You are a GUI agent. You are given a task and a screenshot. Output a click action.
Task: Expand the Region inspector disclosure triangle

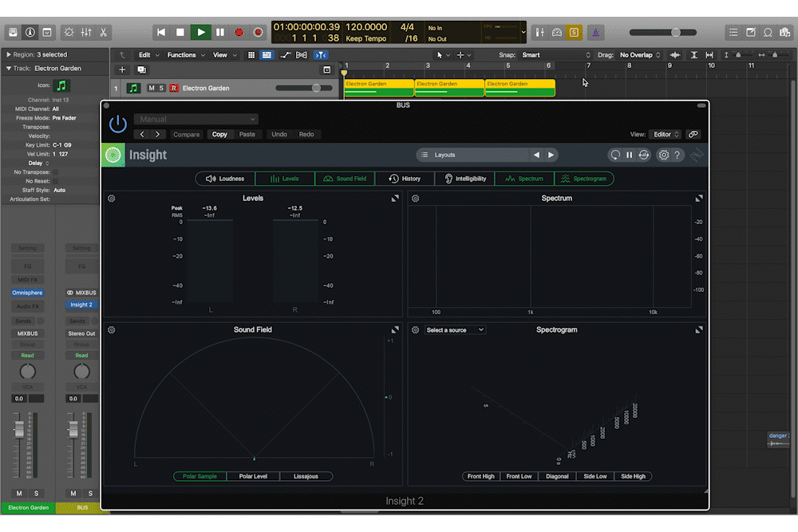[8, 54]
